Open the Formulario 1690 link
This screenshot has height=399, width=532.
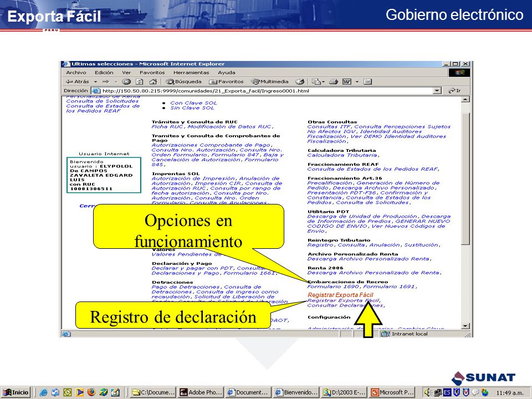click(x=333, y=287)
